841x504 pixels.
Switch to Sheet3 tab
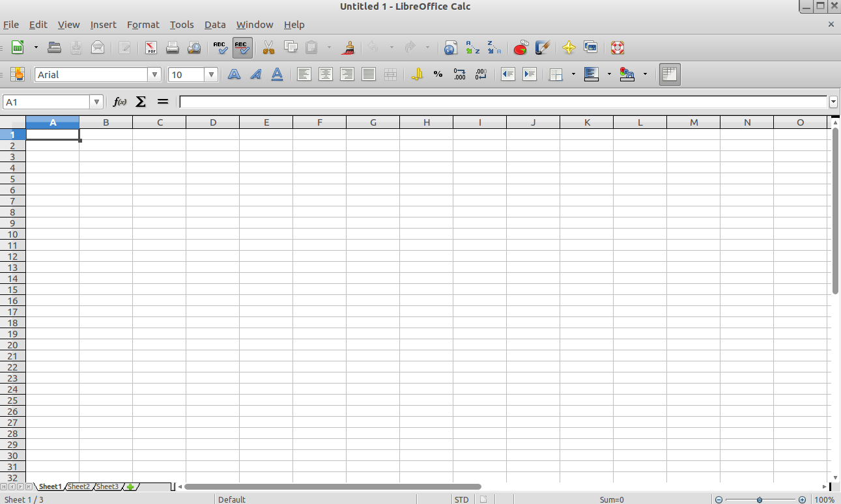pyautogui.click(x=107, y=486)
